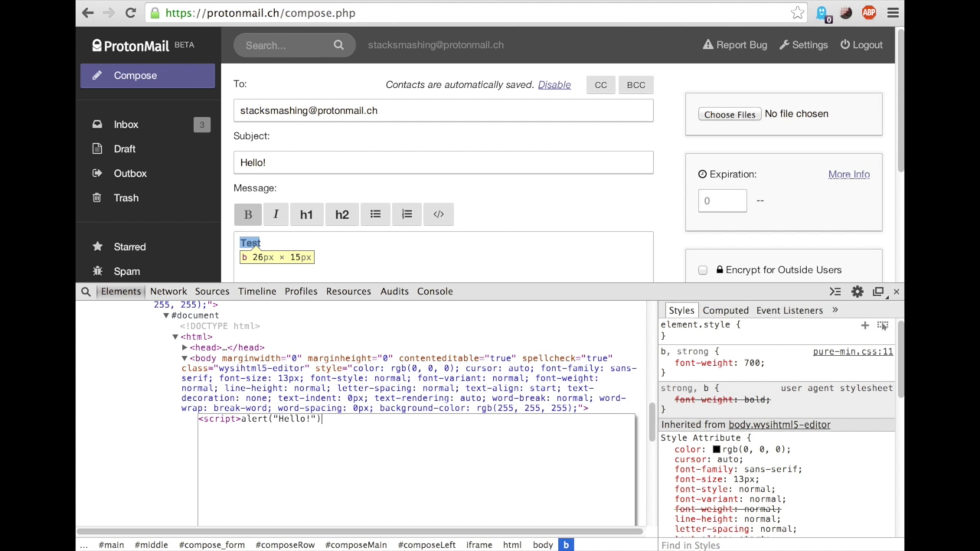Bookmark the page with star icon
980x551 pixels.
(x=797, y=13)
